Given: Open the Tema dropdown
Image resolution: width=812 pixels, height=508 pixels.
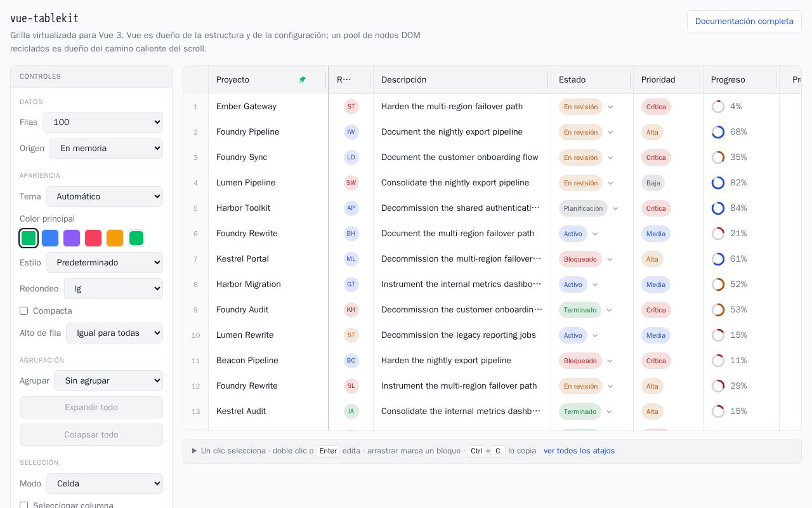Looking at the screenshot, I should [105, 197].
